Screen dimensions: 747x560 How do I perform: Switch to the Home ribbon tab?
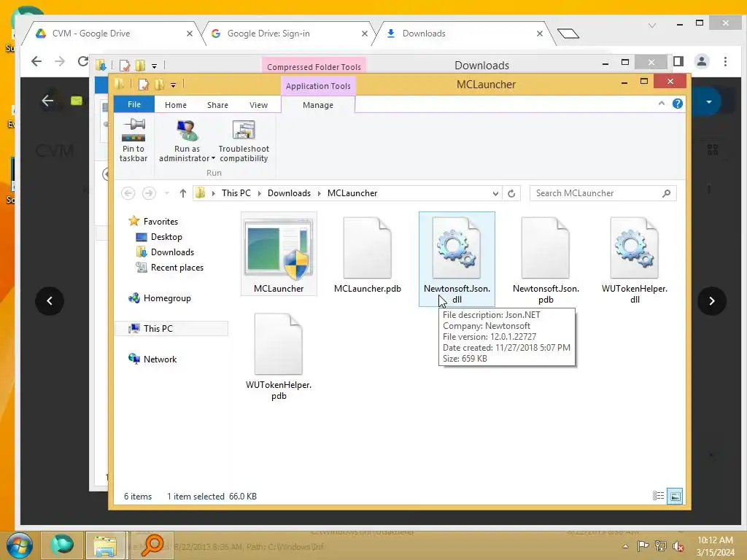(x=175, y=105)
